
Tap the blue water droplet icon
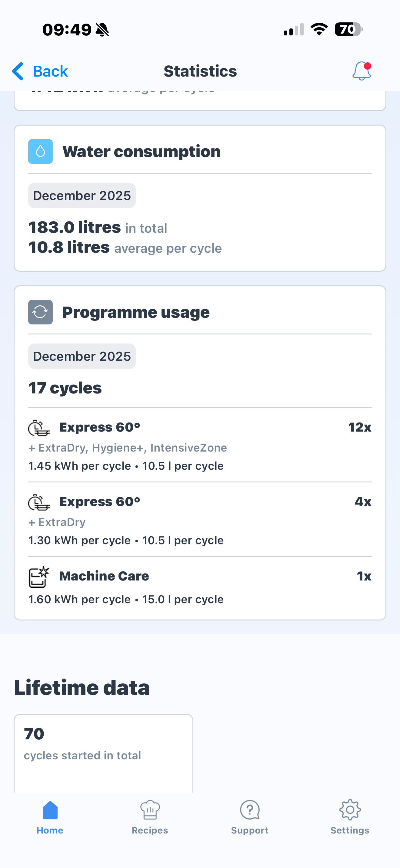[41, 151]
